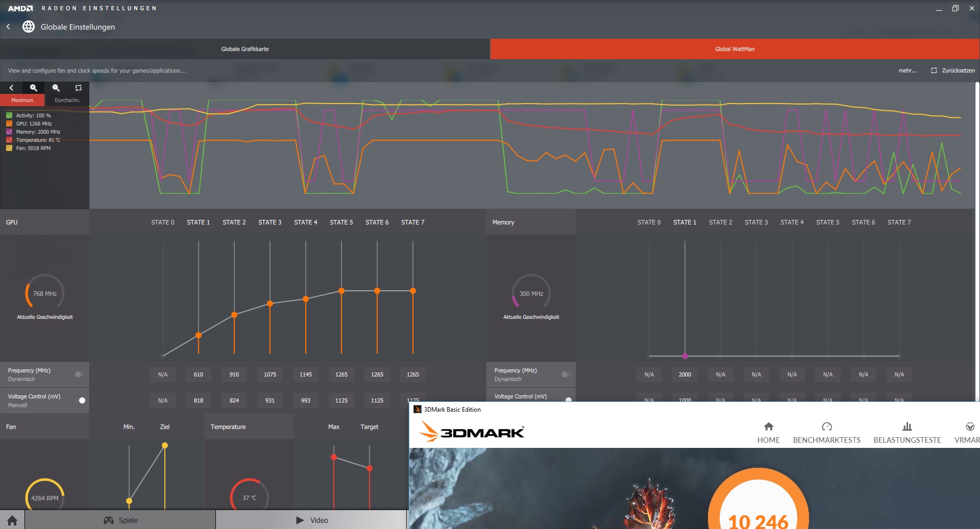Viewport: 980px width, 529px height.
Task: Toggle the GPU clock graph checkbox
Action: (x=9, y=123)
